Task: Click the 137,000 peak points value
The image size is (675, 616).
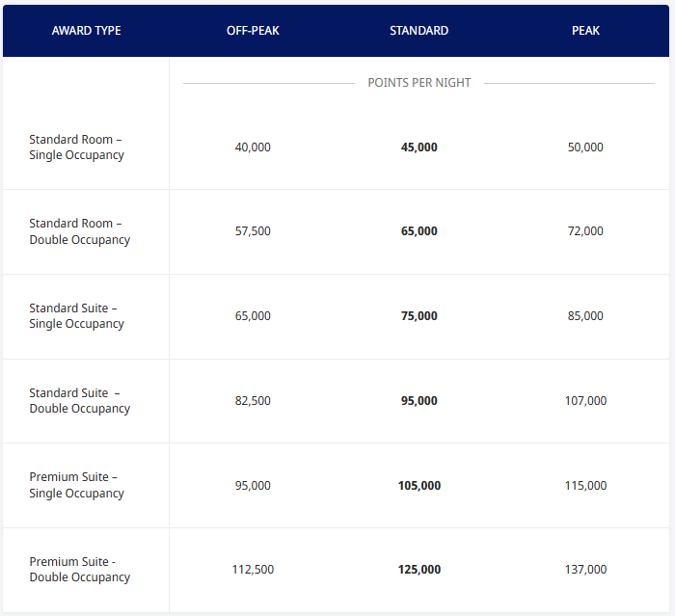Action: [x=585, y=570]
